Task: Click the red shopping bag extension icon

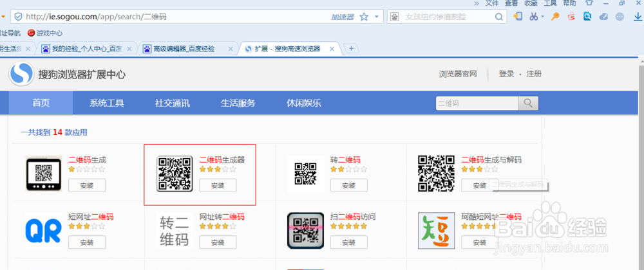Action: click(571, 17)
